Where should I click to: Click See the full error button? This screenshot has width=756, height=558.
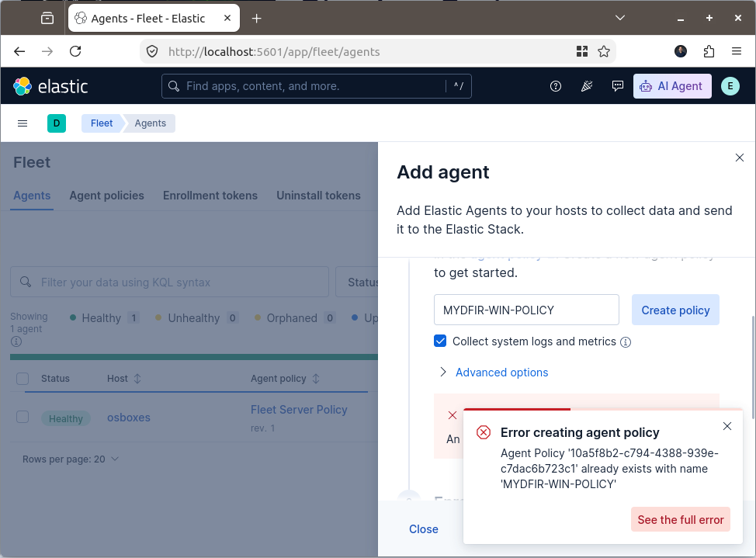(680, 519)
